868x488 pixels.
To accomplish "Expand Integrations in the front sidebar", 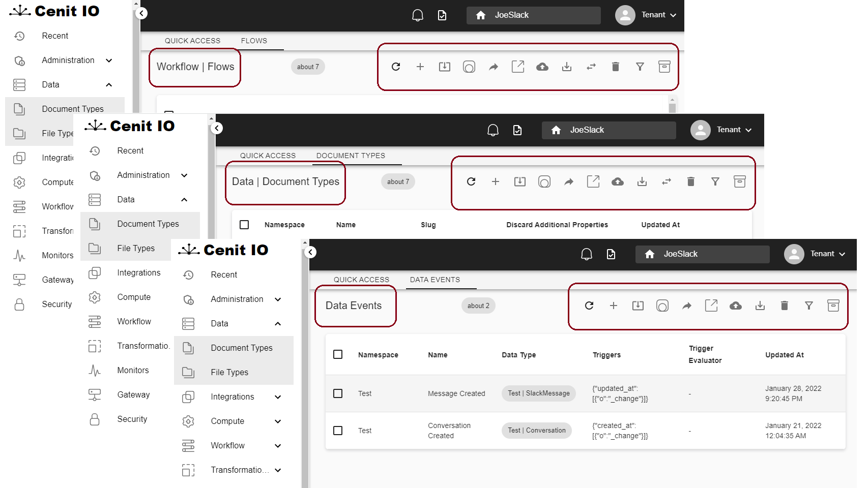I will (278, 397).
